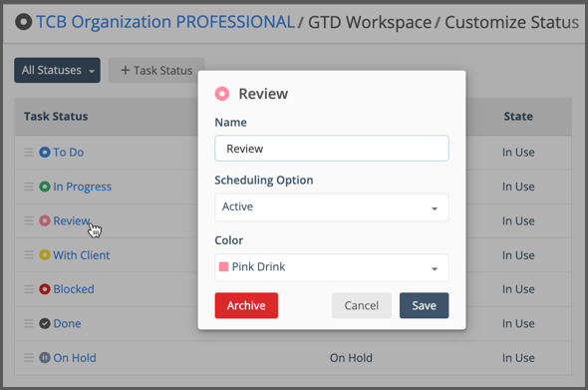Grab the drag handle of the To Do row
588x390 pixels.
coord(29,153)
